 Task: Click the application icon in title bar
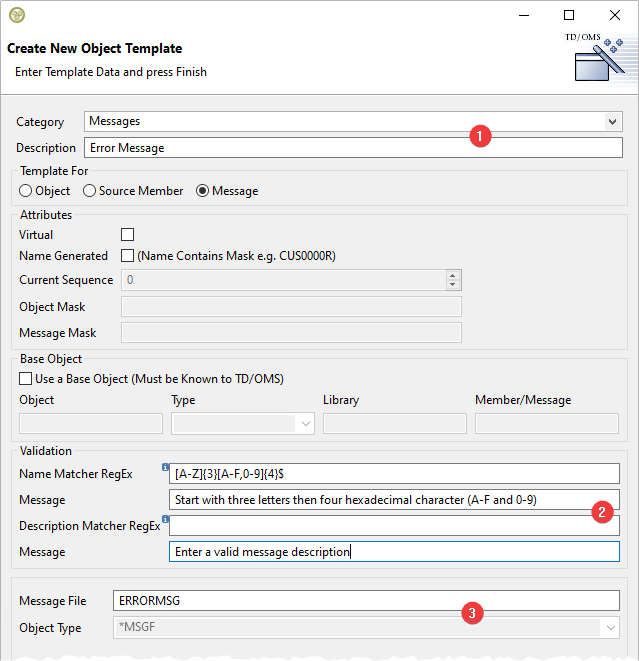(17, 15)
